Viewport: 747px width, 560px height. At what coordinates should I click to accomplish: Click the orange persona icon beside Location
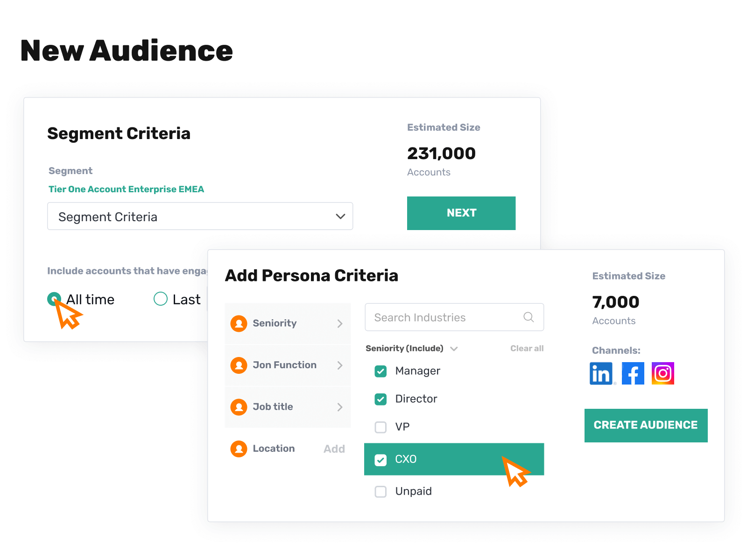tap(239, 448)
